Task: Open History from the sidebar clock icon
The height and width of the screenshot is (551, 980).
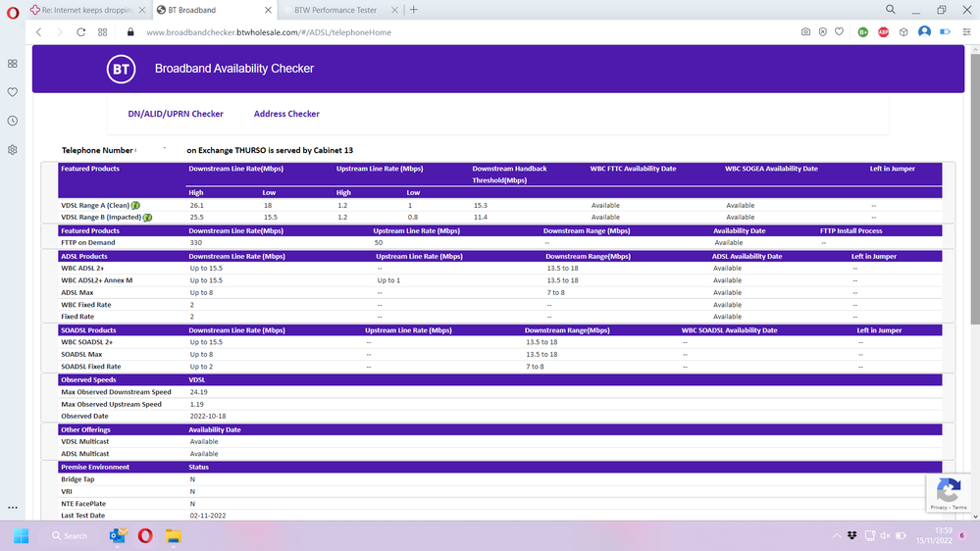Action: click(x=13, y=121)
